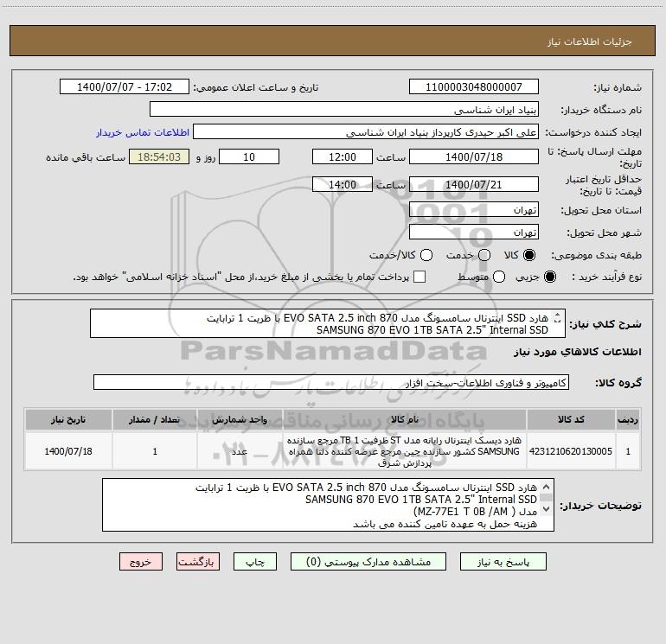
Task: Select the کالا radio button
Action: tap(529, 255)
